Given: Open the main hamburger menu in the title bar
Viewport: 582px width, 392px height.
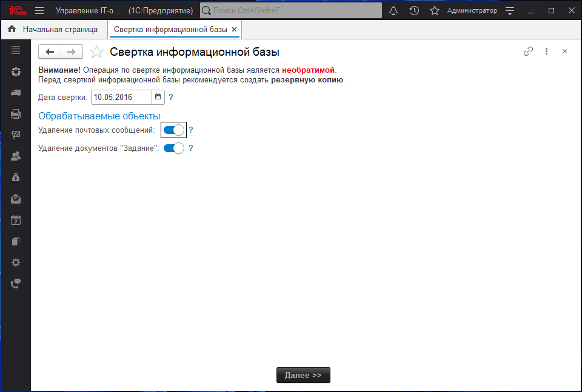Looking at the screenshot, I should click(39, 11).
